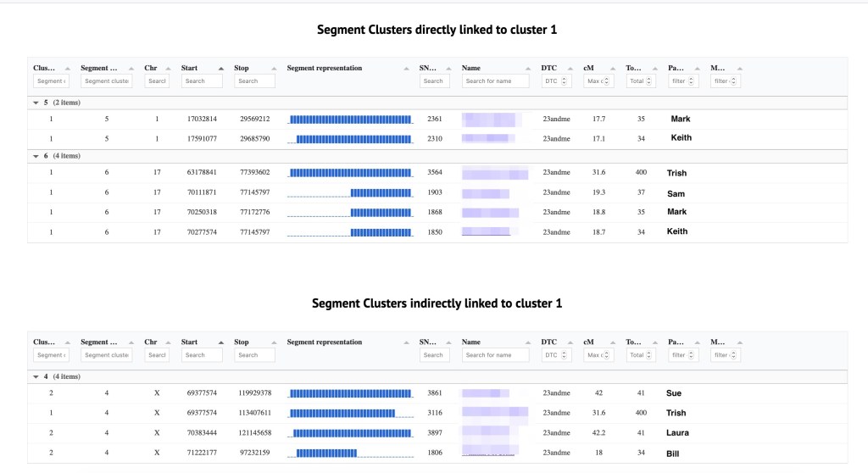
Task: Click Trish's segment bar on chromosome 17
Action: pyautogui.click(x=349, y=173)
